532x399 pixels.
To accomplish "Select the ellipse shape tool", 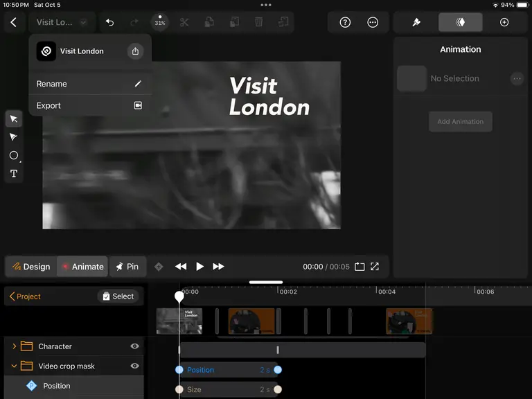I will 14,155.
